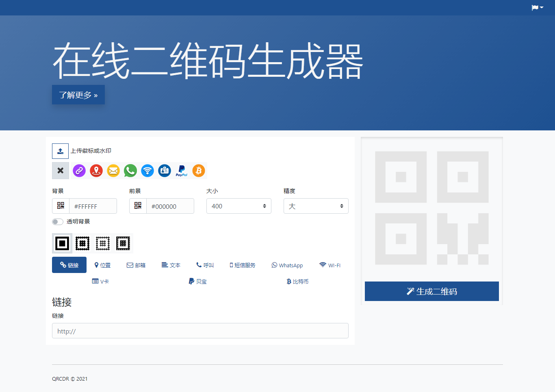Viewport: 555px width, 392px height.
Task: Click the #000000 foreground color field
Action: point(170,206)
